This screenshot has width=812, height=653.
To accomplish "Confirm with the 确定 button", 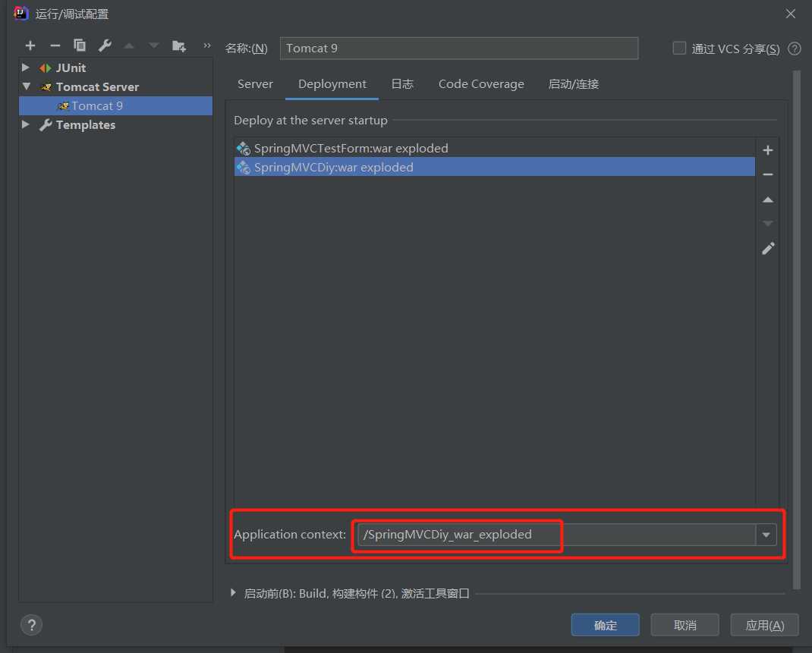I will coord(605,625).
